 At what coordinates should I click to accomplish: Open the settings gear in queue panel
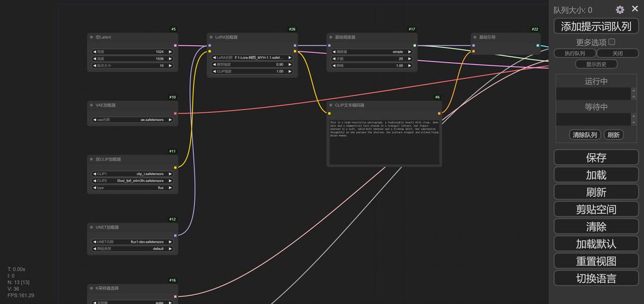click(x=620, y=10)
